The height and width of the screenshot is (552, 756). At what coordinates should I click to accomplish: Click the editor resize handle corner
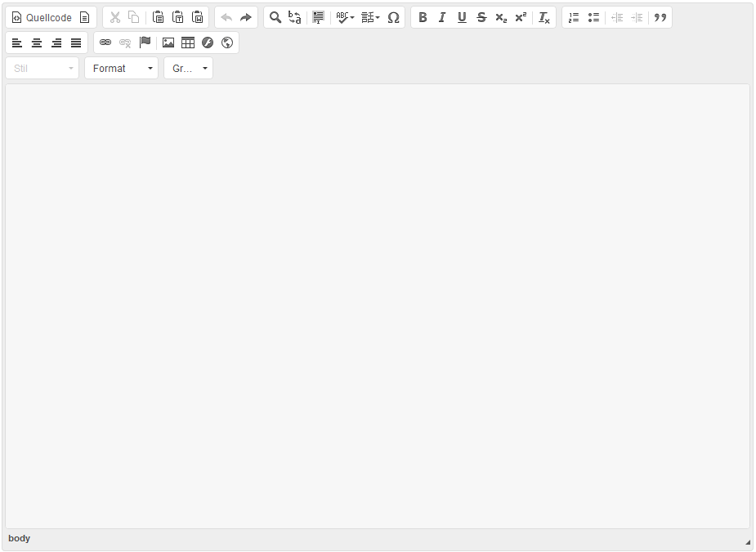pyautogui.click(x=748, y=542)
